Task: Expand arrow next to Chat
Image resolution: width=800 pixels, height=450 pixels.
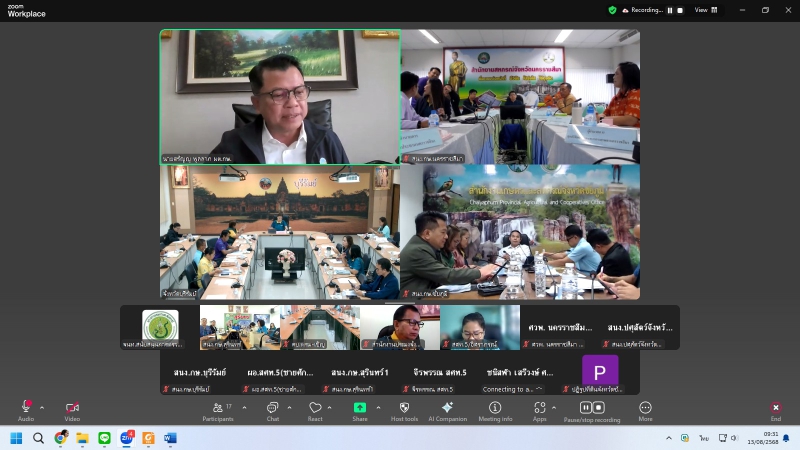Action: [x=289, y=408]
